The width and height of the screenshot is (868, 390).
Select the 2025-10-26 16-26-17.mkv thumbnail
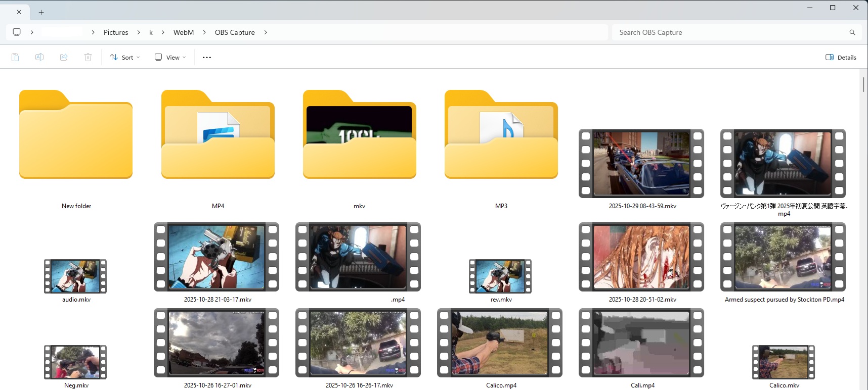tap(358, 343)
